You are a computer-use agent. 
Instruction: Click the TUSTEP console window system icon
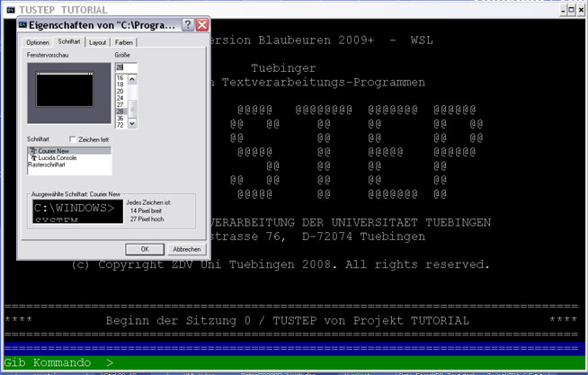click(x=10, y=8)
